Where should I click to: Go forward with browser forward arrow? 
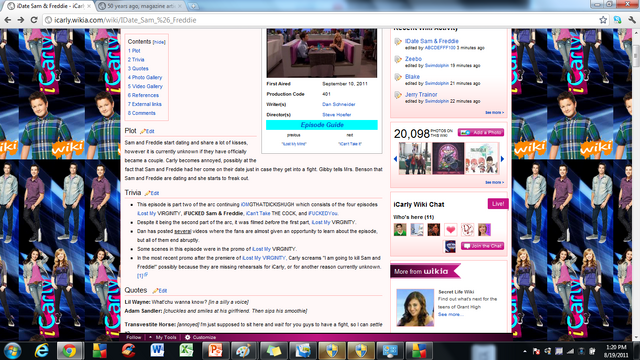pyautogui.click(x=21, y=20)
